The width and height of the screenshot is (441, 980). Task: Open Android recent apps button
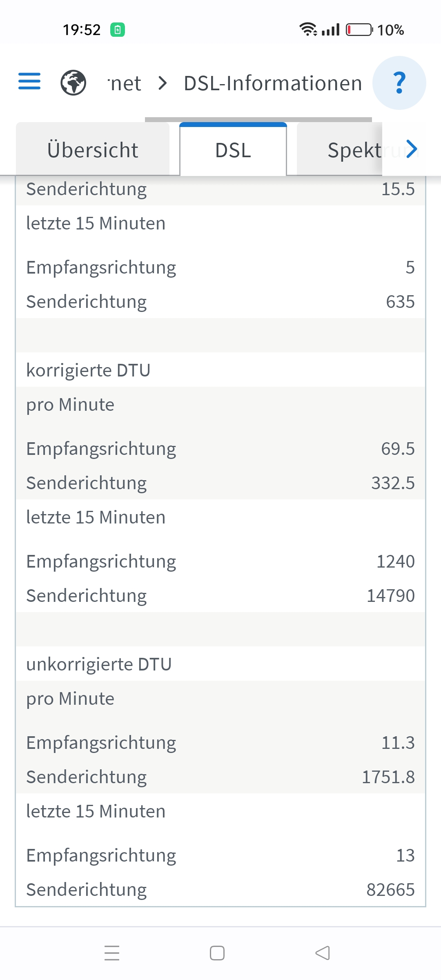(111, 953)
